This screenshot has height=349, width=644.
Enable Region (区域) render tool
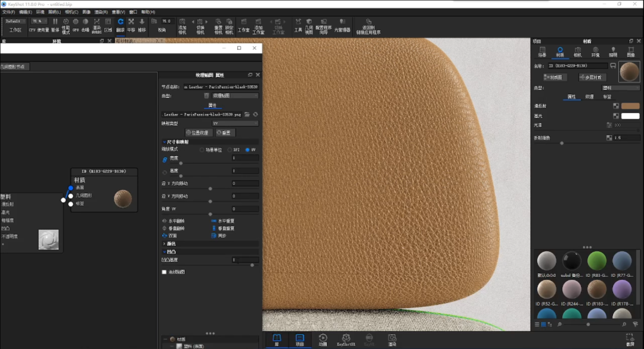[108, 25]
